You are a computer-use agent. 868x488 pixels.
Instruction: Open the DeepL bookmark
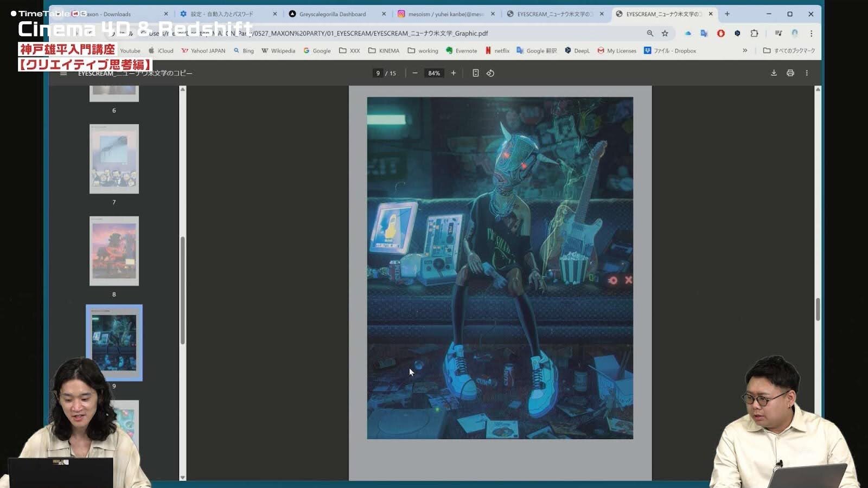pyautogui.click(x=577, y=50)
